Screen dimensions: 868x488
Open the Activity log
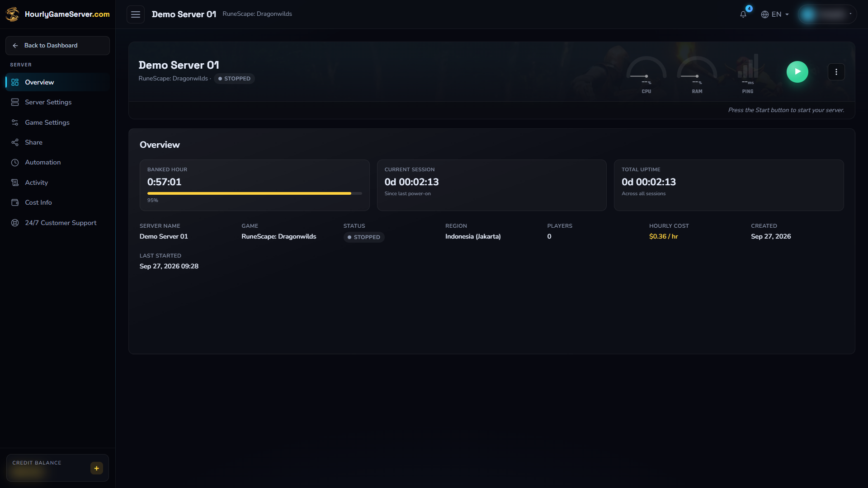(57, 183)
